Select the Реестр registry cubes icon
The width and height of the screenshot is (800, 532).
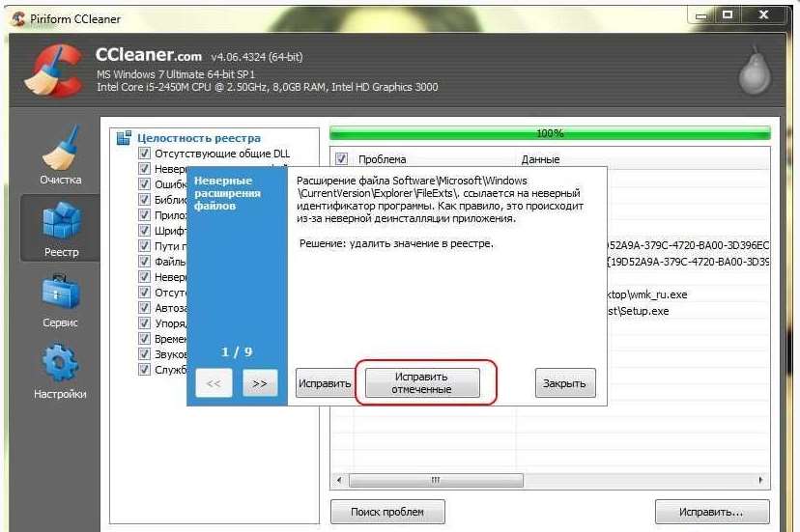click(60, 222)
